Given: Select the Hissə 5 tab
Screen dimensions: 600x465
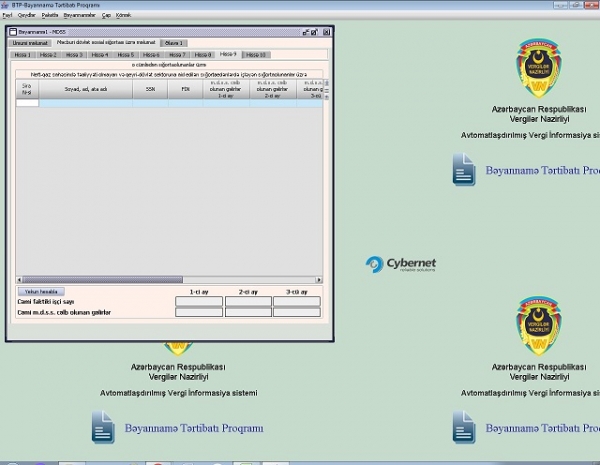Looking at the screenshot, I should (x=126, y=55).
